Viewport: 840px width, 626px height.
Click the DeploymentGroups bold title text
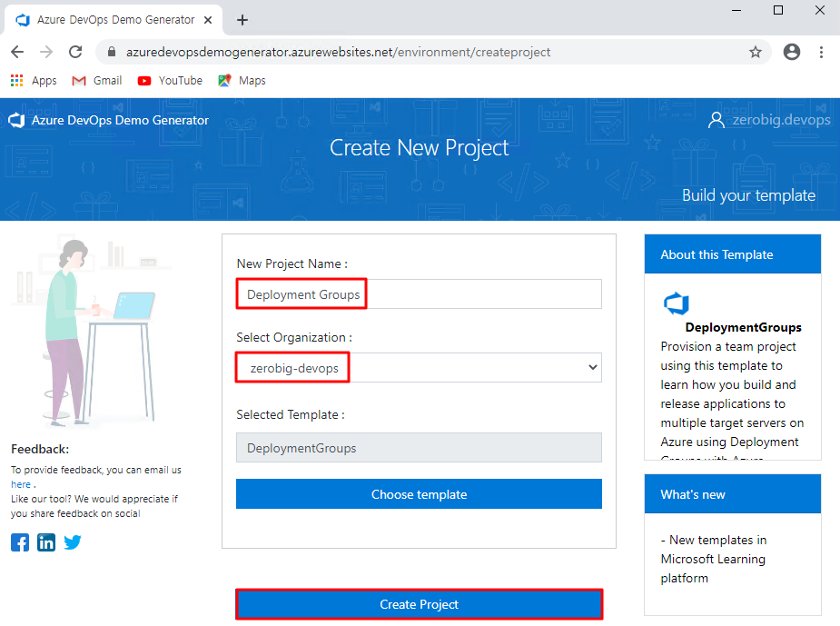(x=743, y=327)
